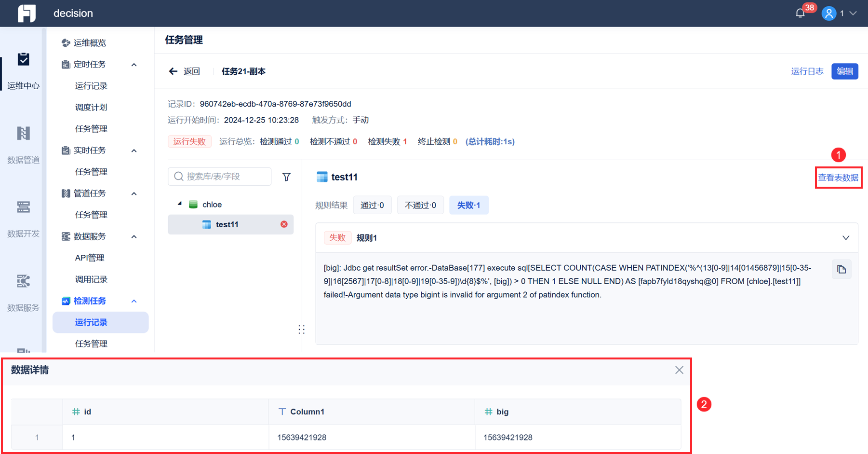Click the 查看表数据 link
Viewport: 868px width, 454px height.
838,178
